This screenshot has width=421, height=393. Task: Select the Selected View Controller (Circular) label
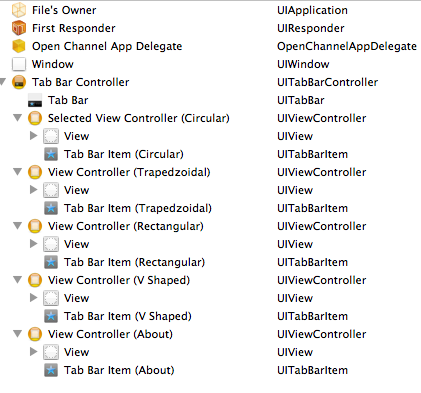tap(139, 118)
